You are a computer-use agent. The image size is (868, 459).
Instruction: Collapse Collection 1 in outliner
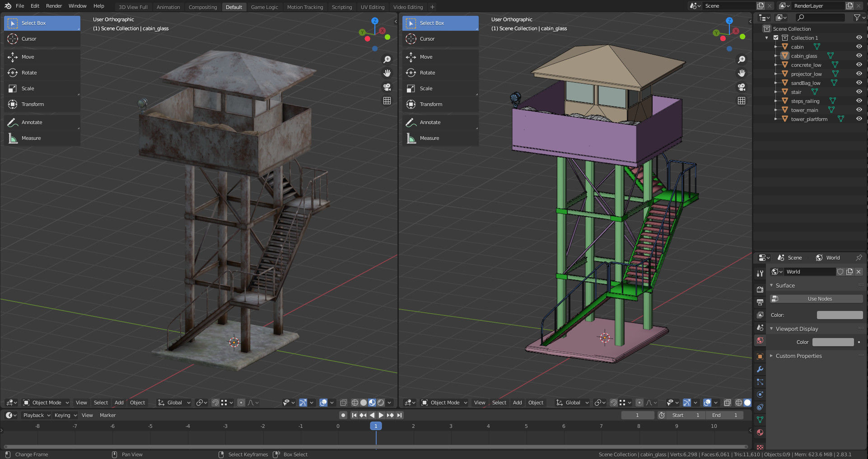point(767,38)
